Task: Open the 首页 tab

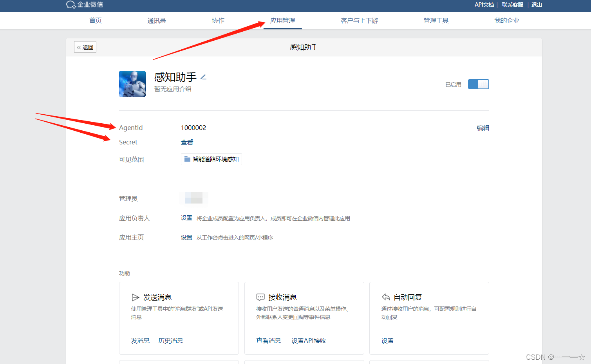Action: (96, 21)
